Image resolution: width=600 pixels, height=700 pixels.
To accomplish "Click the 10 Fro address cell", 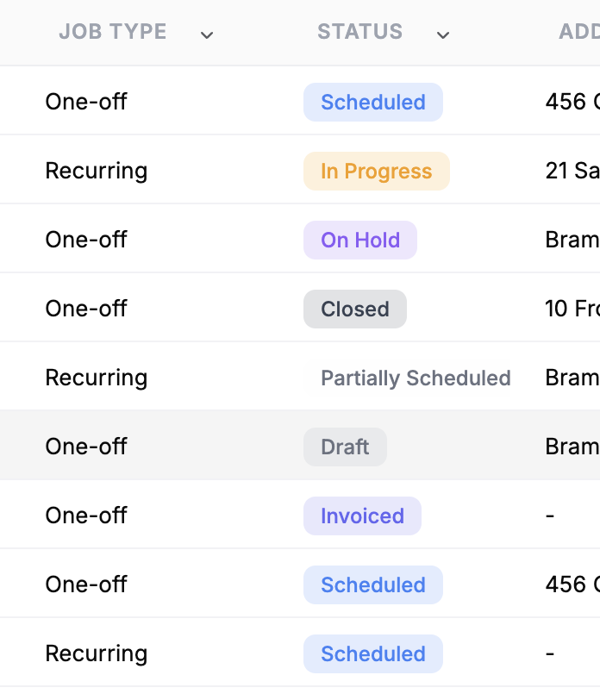I will point(572,309).
